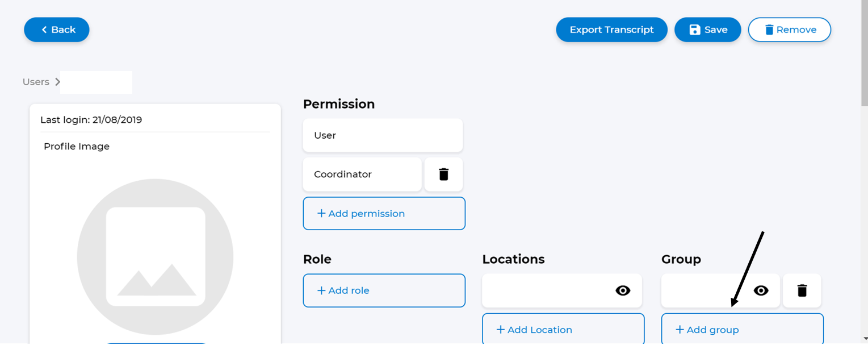868x345 pixels.
Task: Click the trash icon on the Remove button
Action: tap(769, 30)
